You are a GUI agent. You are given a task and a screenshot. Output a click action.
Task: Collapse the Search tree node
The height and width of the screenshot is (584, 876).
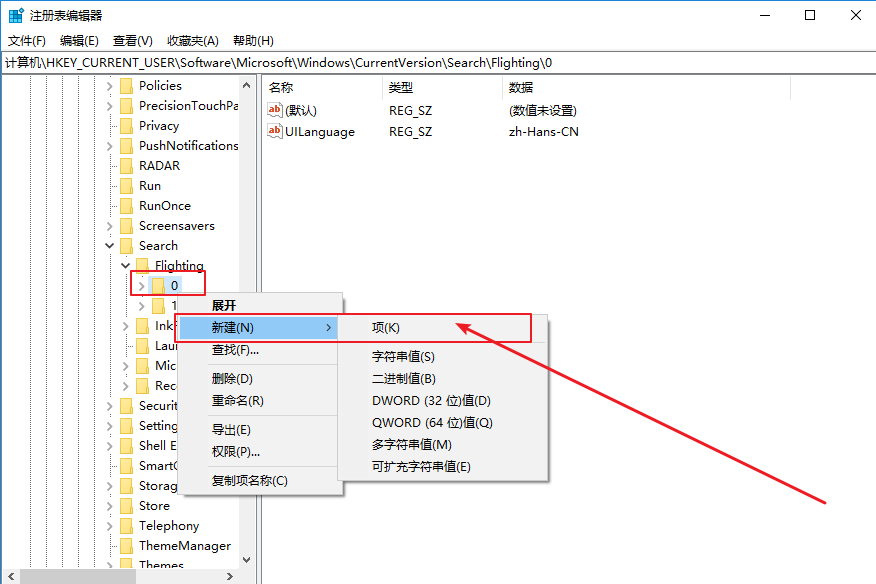point(110,246)
